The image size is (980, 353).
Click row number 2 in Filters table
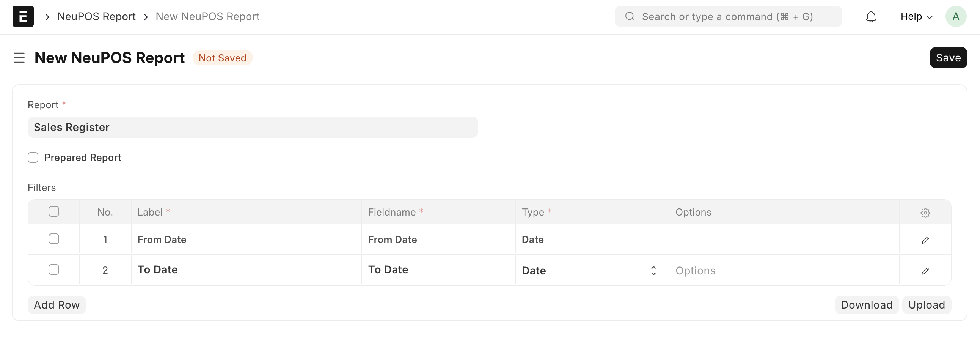click(105, 270)
